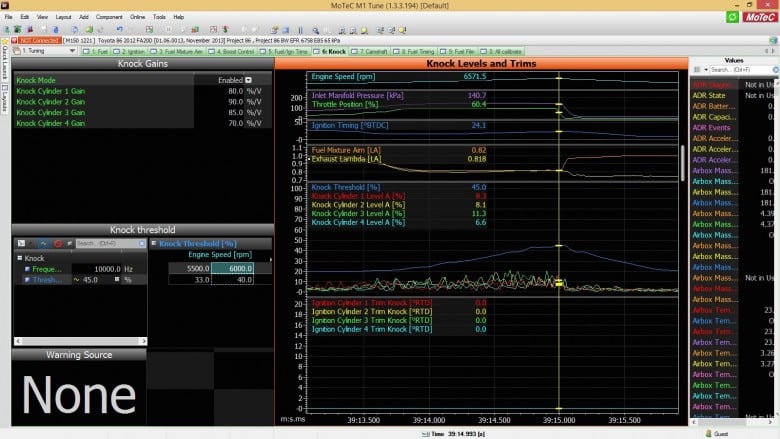Click the first toolbar icon below the File menu
780x439 pixels.
tap(7, 30)
